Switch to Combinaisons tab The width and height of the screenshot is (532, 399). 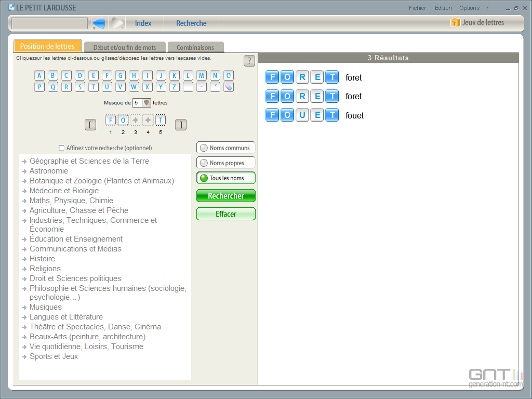tap(195, 47)
